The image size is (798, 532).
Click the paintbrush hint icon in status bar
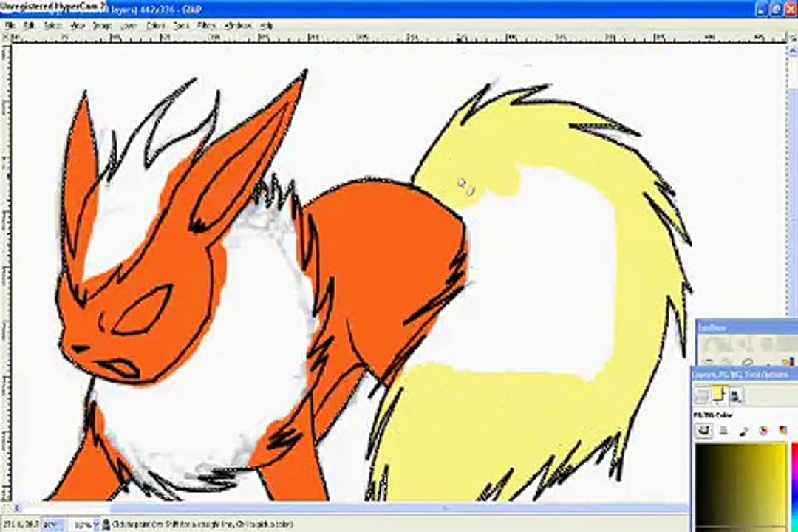pos(106,524)
